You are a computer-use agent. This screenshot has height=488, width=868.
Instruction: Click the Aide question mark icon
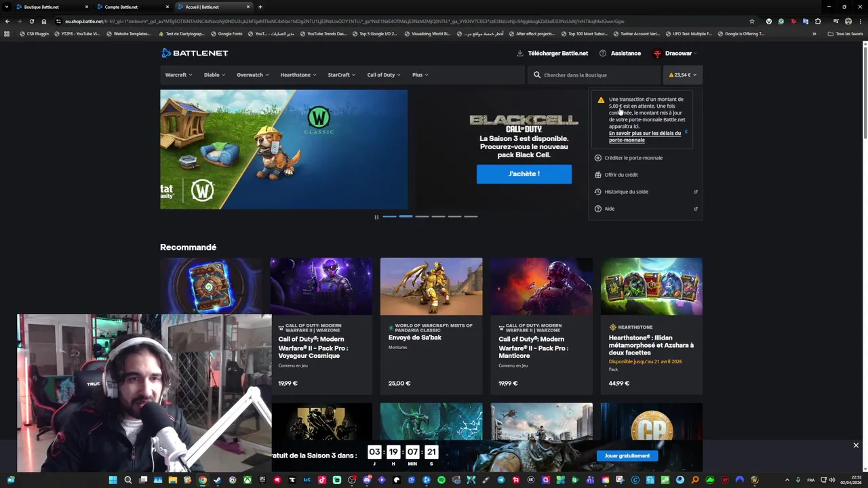598,209
